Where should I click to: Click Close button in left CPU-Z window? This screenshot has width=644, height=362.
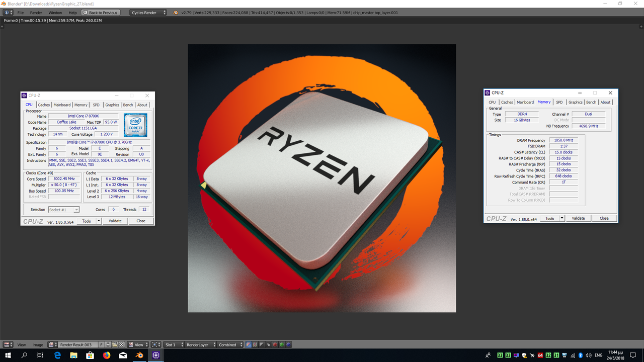coord(141,221)
